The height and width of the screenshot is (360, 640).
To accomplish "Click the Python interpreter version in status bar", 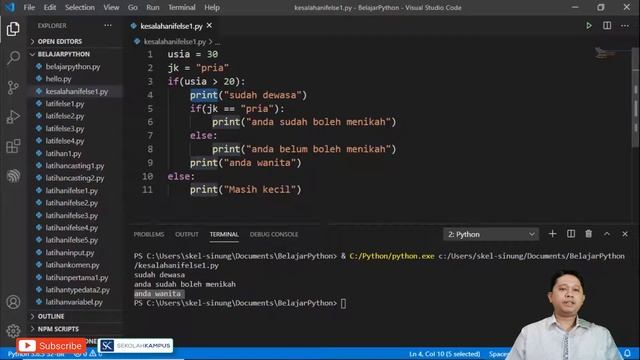I will (x=36, y=354).
